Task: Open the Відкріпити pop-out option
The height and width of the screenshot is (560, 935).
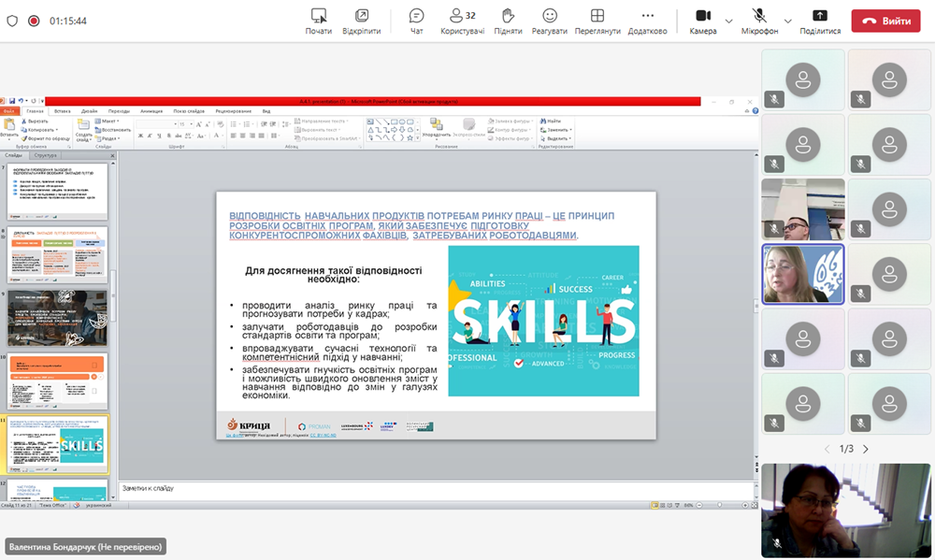Action: click(x=361, y=21)
